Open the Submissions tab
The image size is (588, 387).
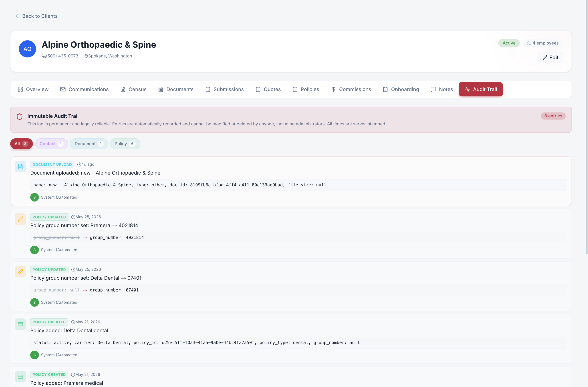225,89
